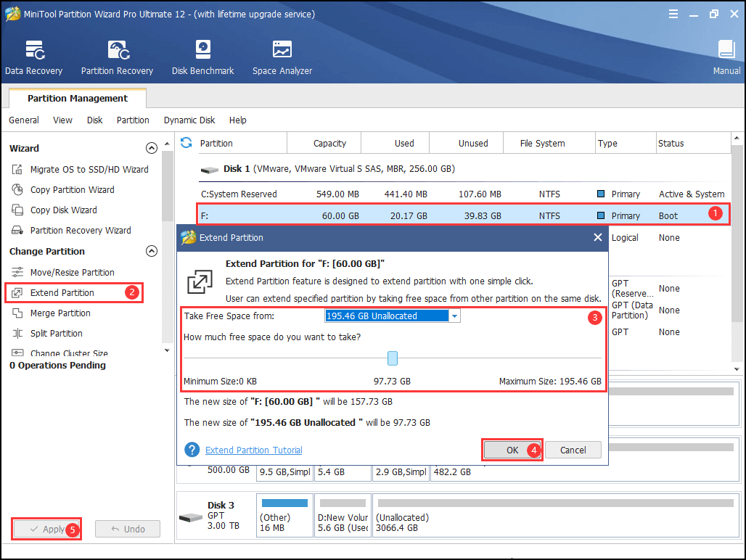Click the Split Partition icon
The image size is (746, 560).
pos(17,334)
